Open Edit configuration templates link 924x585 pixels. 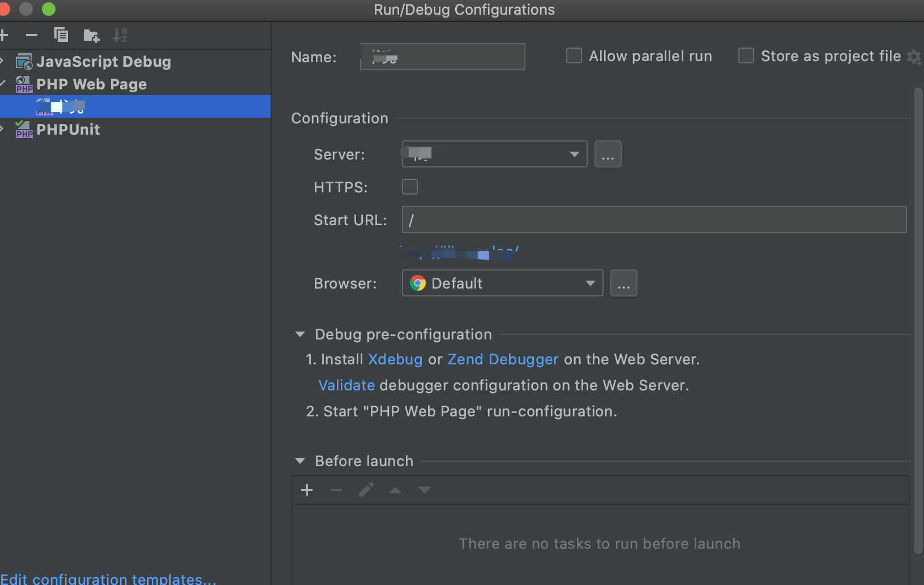click(x=108, y=578)
